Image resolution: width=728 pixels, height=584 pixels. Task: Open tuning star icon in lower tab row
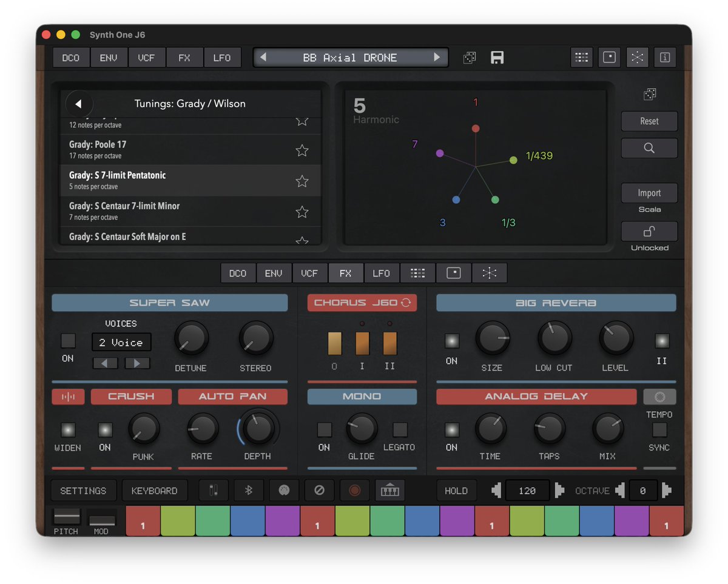(489, 273)
